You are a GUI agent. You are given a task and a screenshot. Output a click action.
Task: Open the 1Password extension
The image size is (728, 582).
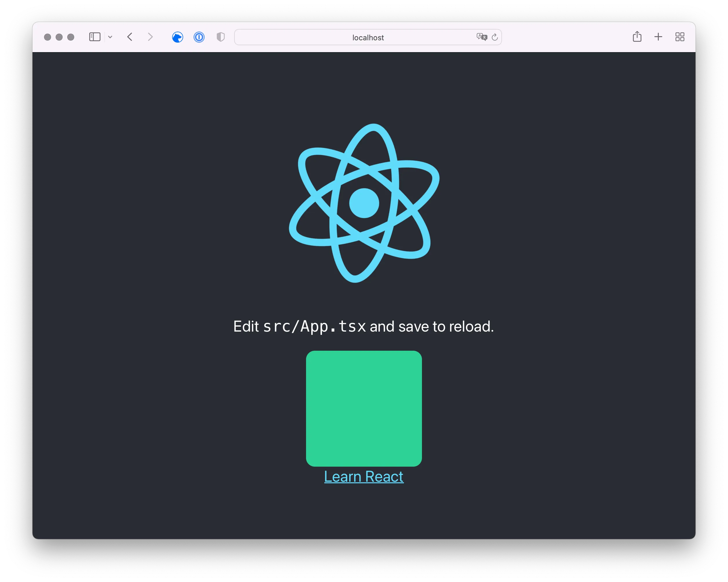(199, 37)
